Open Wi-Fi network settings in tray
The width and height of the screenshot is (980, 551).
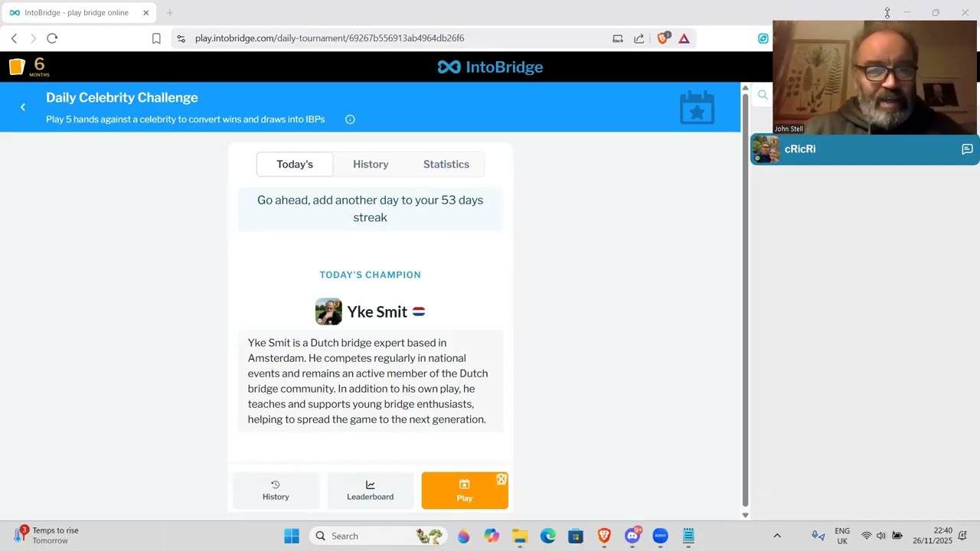[867, 536]
